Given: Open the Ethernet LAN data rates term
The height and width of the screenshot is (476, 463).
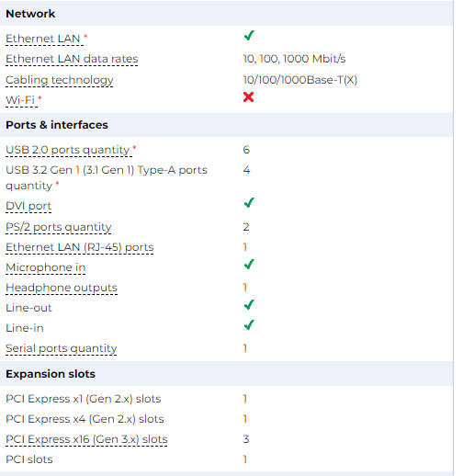Looking at the screenshot, I should 72,59.
